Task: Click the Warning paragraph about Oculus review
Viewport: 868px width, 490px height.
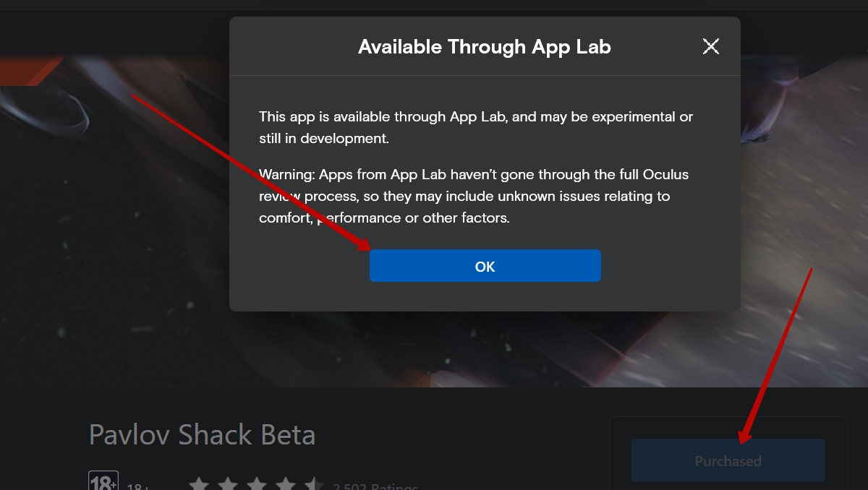Action: pyautogui.click(x=474, y=196)
